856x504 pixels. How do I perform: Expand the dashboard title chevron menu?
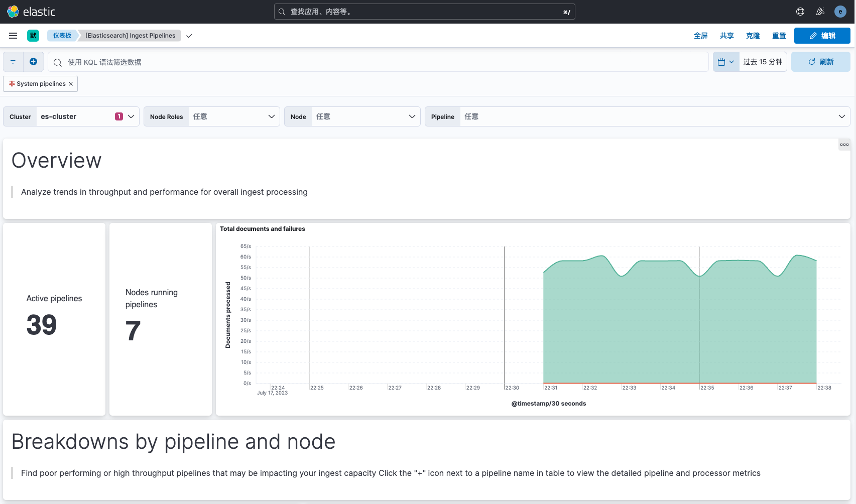(x=189, y=36)
